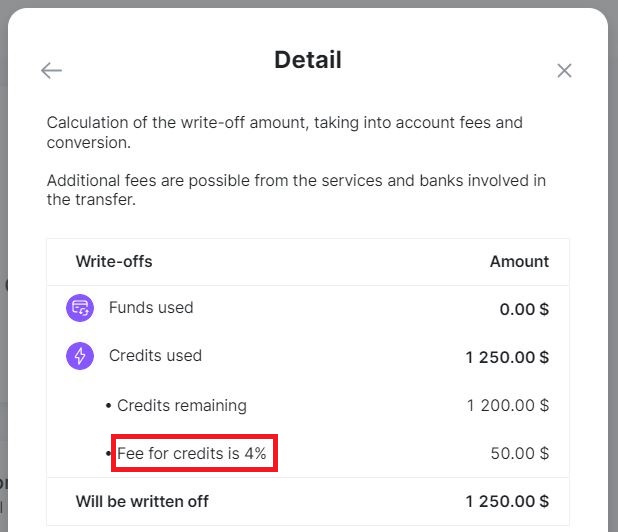Click the Detail dialog title
Image resolution: width=618 pixels, height=532 pixels.
tap(308, 60)
